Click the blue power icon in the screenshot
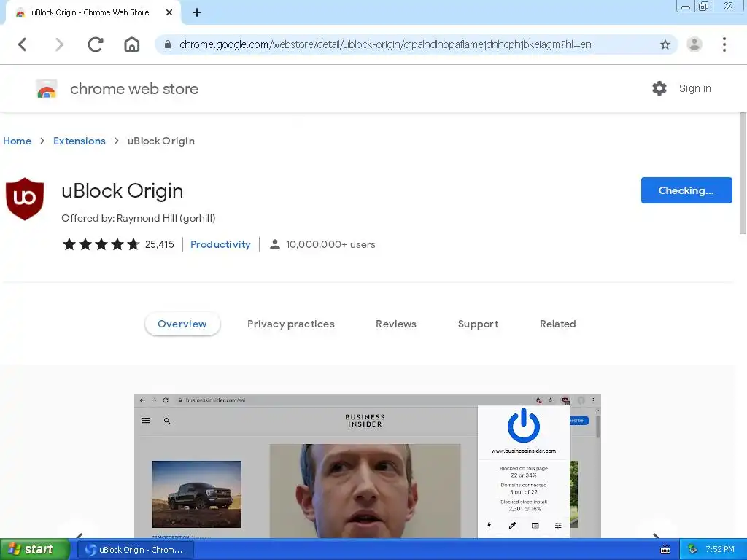The width and height of the screenshot is (747, 560). click(524, 425)
